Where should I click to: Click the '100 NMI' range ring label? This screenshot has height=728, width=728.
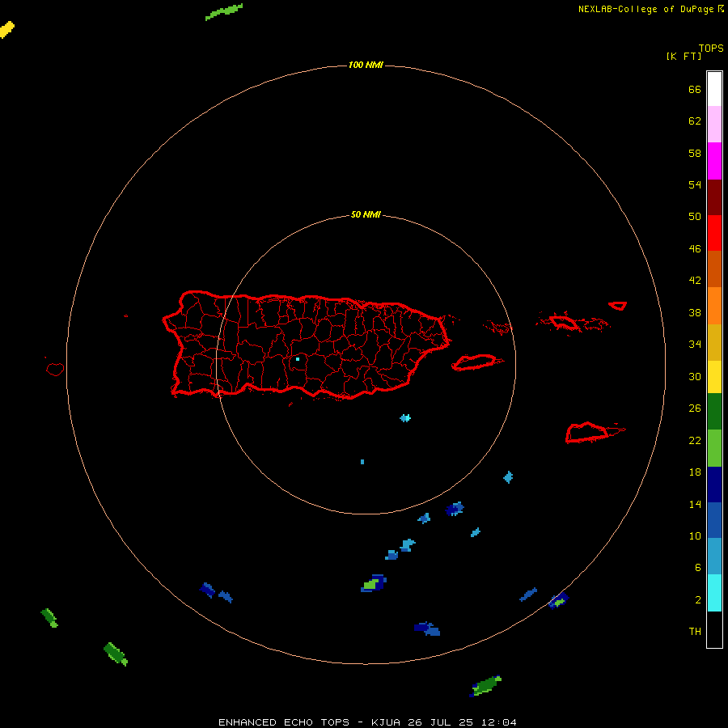[x=366, y=65]
